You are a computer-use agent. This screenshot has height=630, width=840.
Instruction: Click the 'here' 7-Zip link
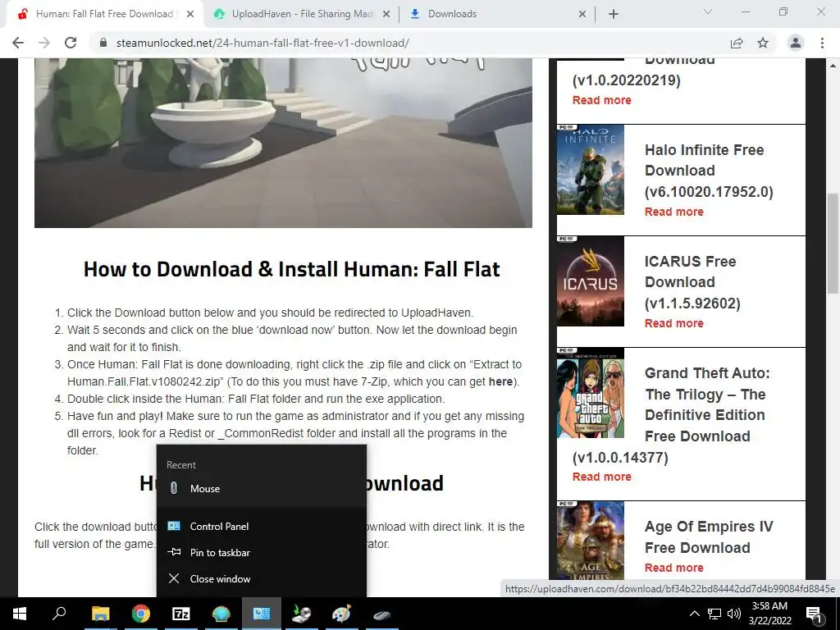(x=500, y=382)
